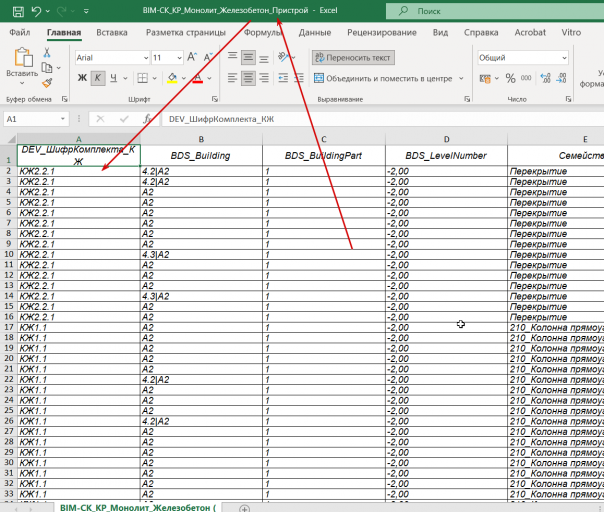
Task: Open the font size 11 combo box
Action: [x=167, y=58]
